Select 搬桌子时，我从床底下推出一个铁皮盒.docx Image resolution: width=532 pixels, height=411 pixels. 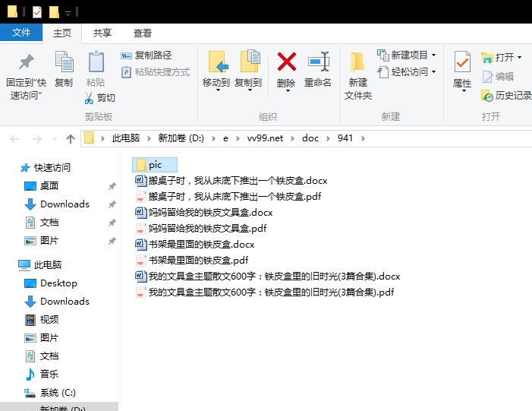231,180
